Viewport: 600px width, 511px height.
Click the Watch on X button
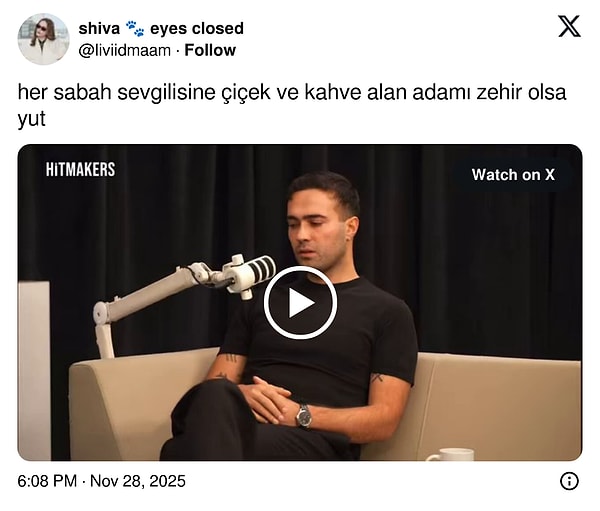(x=513, y=175)
